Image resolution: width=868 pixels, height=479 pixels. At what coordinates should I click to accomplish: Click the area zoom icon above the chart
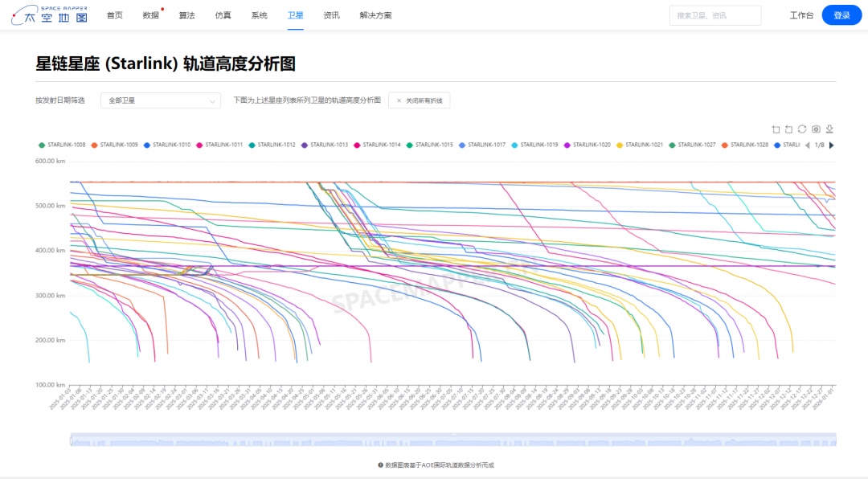coord(776,129)
